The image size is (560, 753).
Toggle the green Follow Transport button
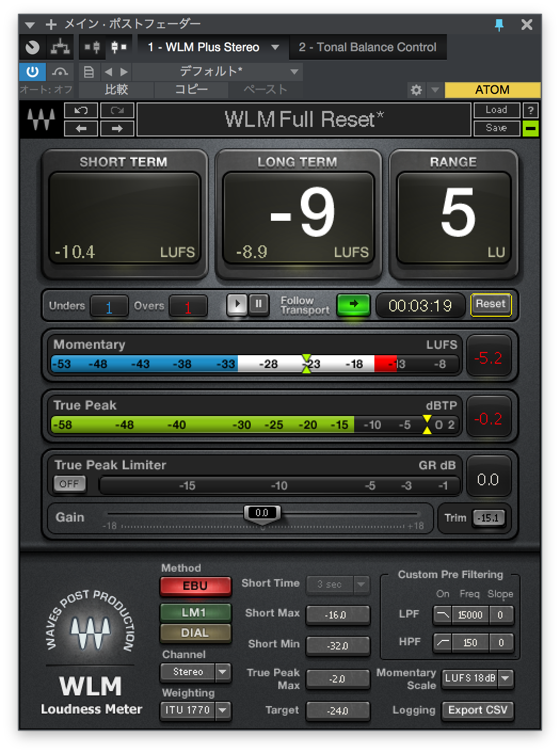353,304
